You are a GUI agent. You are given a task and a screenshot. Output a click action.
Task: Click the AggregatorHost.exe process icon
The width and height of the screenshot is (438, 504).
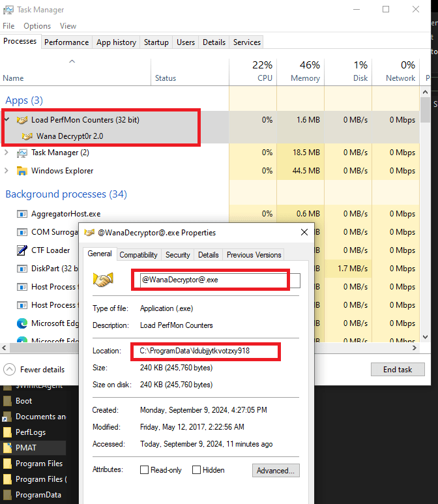tap(22, 214)
